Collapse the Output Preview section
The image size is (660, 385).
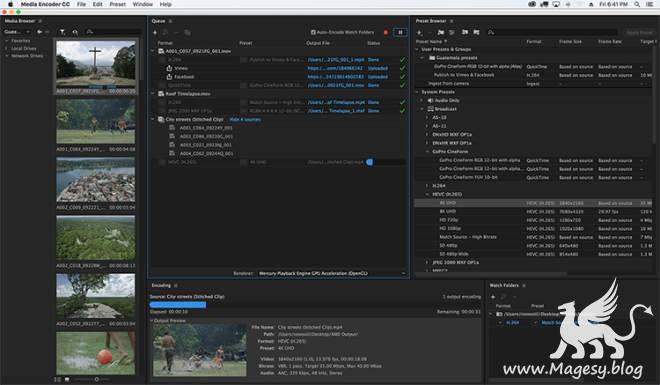[152, 321]
